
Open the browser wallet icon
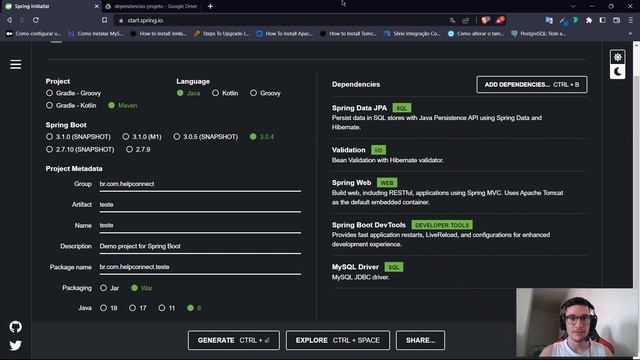tap(616, 20)
